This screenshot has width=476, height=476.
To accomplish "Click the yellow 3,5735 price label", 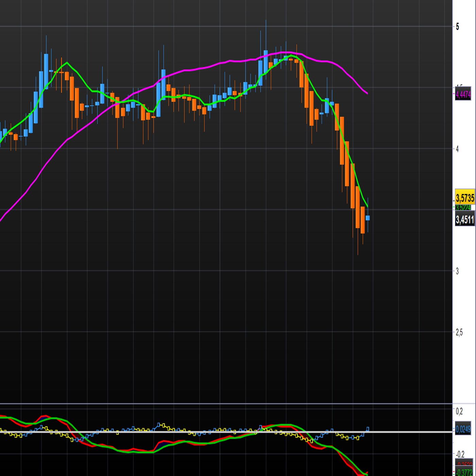I will coord(465,197).
